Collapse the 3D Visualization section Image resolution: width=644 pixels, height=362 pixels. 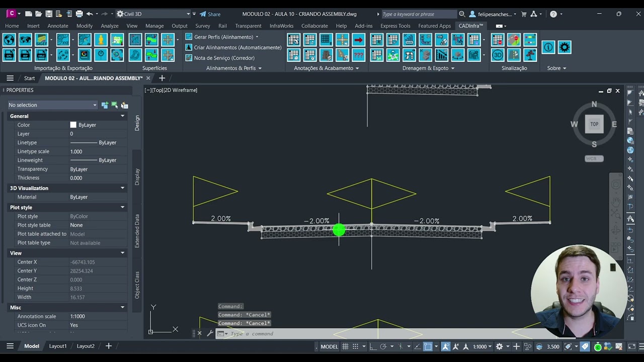pos(122,188)
